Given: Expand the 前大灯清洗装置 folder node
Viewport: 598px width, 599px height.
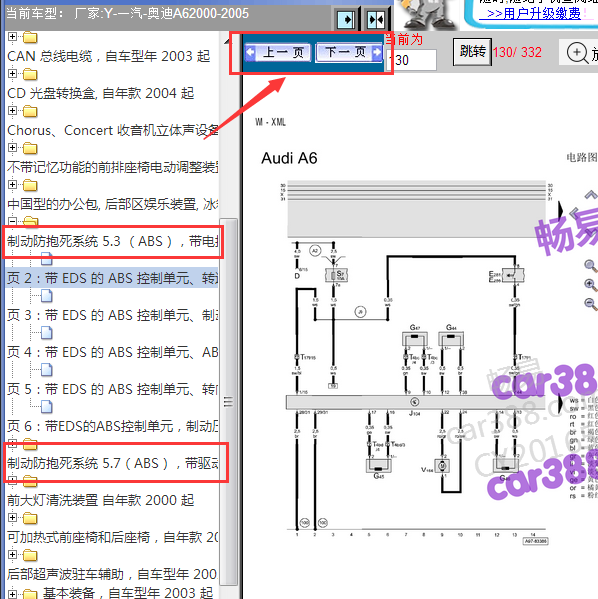Looking at the screenshot, I should 13,480.
